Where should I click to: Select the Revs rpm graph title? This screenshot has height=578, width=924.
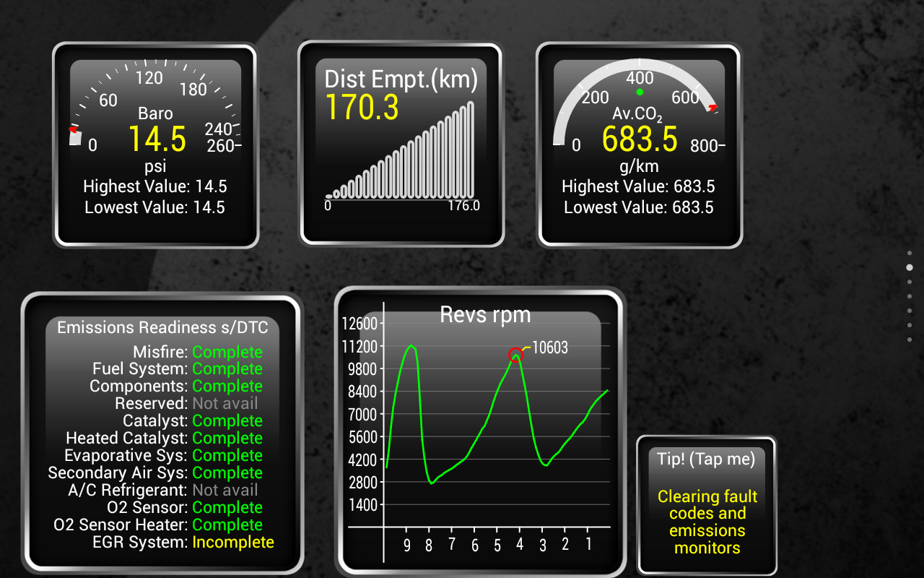click(x=485, y=315)
